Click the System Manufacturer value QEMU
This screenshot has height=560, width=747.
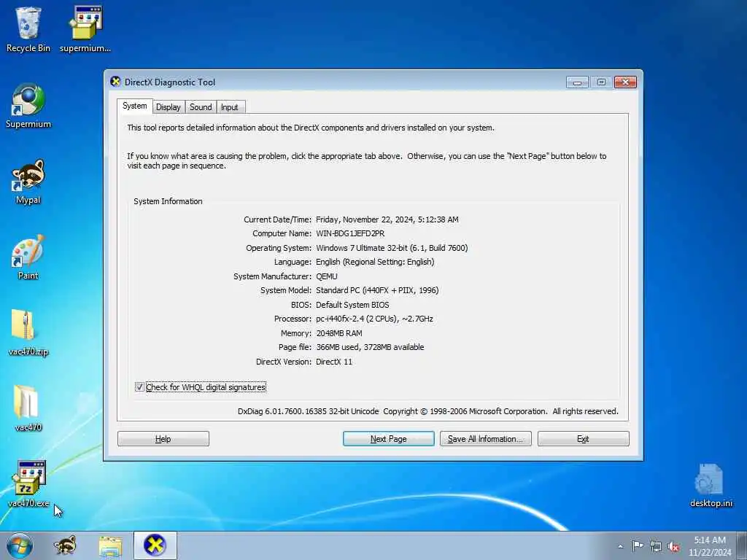[327, 276]
